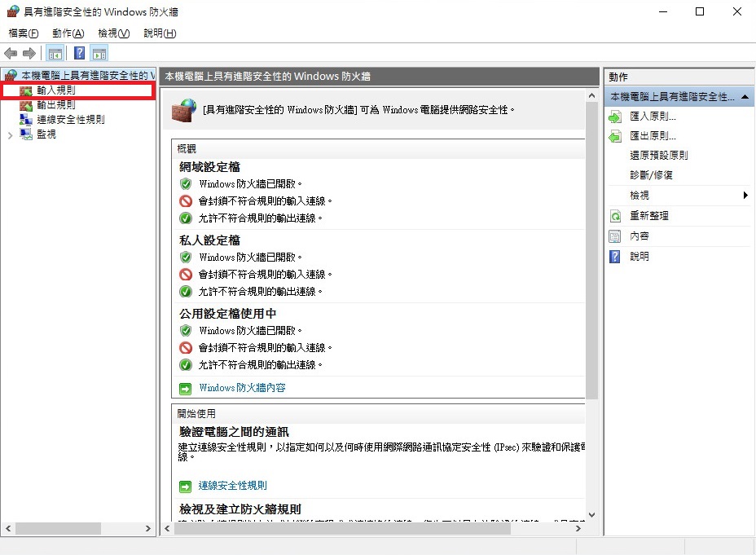Click the firewall brick wall globe icon in center pane

pos(183,110)
